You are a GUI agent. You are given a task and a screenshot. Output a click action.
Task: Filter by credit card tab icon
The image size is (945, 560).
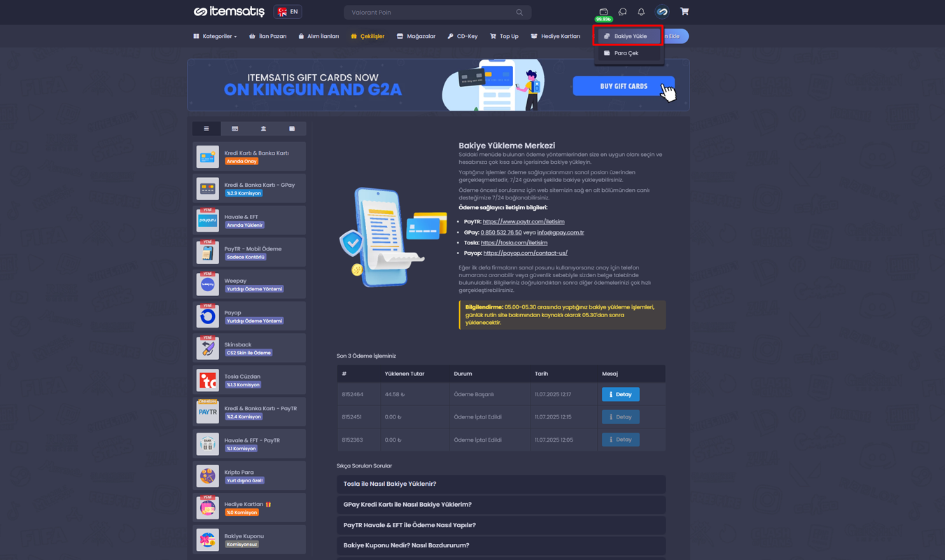tap(235, 129)
